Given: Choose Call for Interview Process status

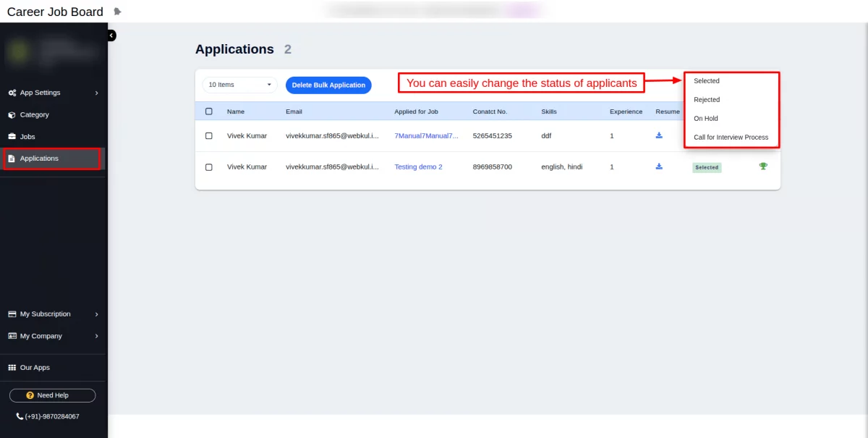Looking at the screenshot, I should (x=731, y=138).
